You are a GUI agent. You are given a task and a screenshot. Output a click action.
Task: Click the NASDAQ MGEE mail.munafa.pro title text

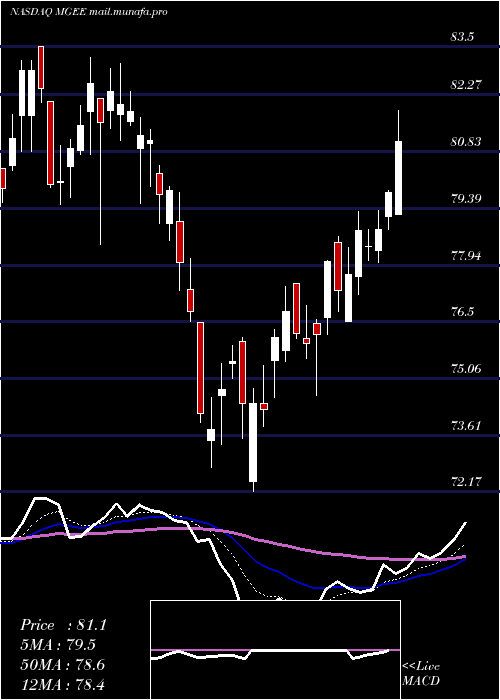point(88,12)
